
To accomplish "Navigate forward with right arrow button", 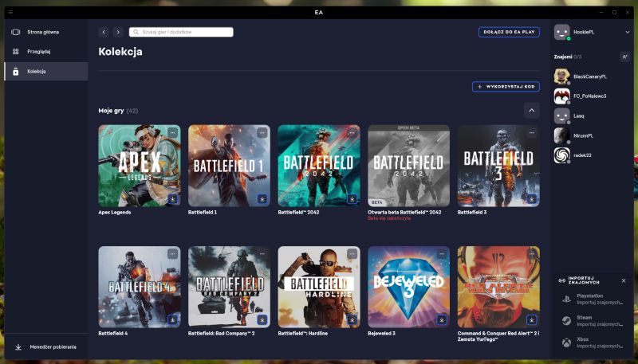I will pyautogui.click(x=118, y=32).
